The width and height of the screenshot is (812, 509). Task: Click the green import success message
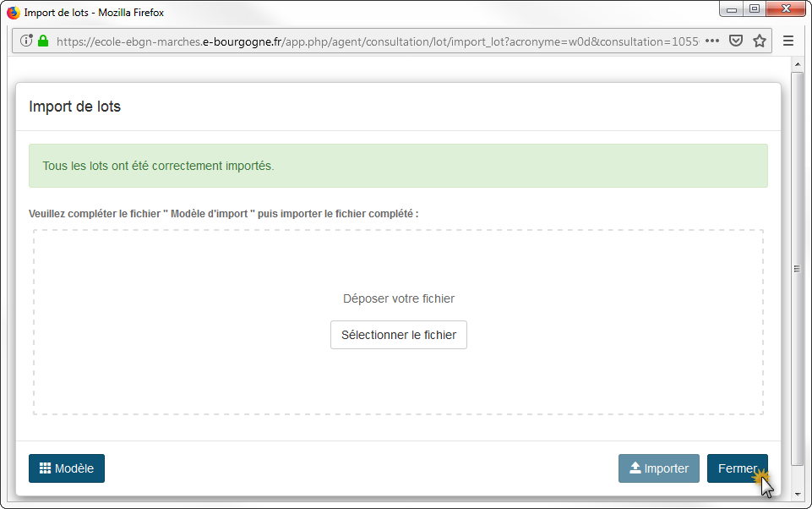(398, 166)
